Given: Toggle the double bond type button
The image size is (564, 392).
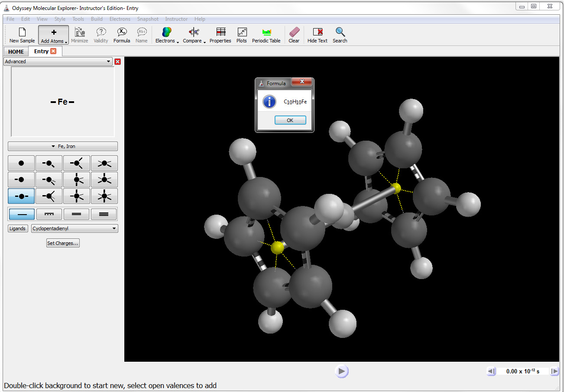Looking at the screenshot, I should click(76, 214).
